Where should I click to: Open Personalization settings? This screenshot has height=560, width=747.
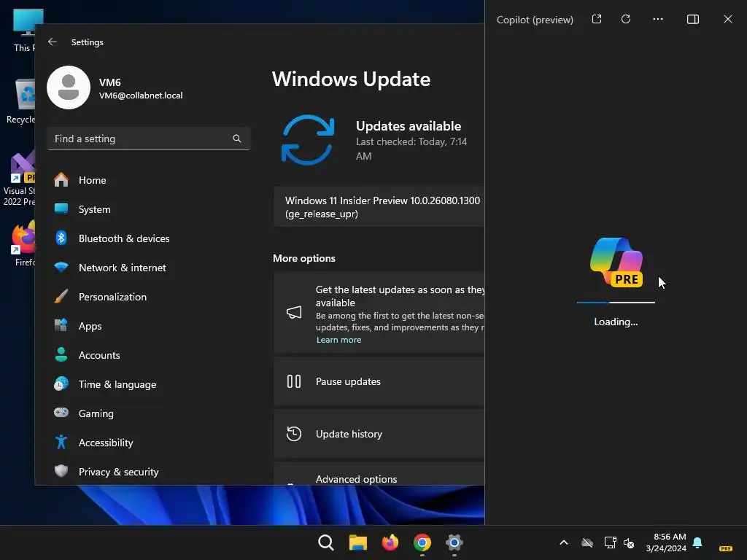point(149,297)
